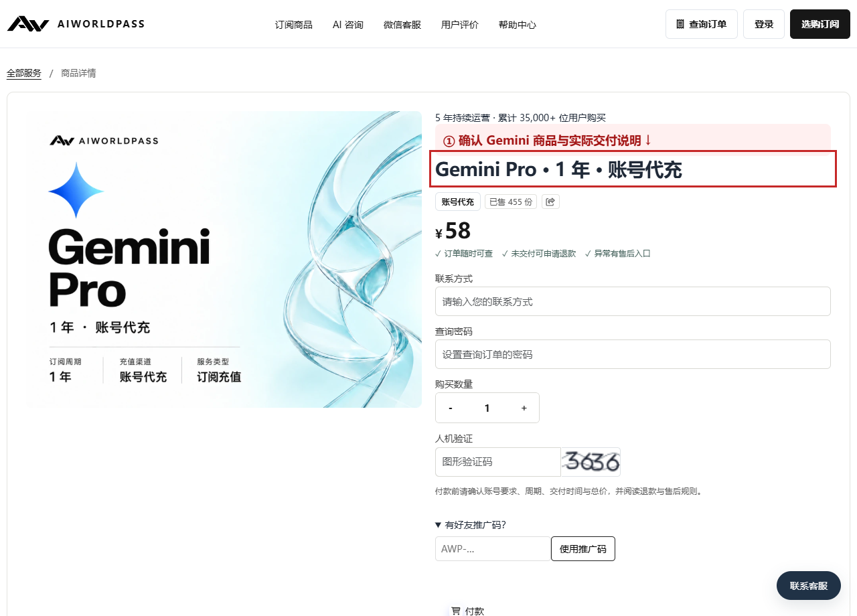857x616 pixels.
Task: Click the 付款 cart button
Action: click(x=467, y=611)
